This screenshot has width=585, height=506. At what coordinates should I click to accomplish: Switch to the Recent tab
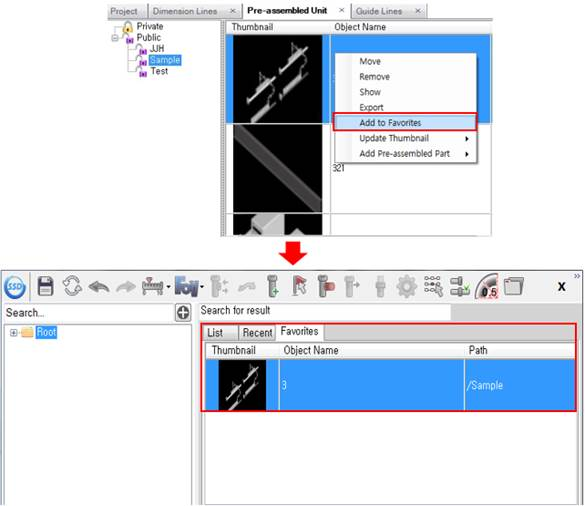click(x=257, y=332)
